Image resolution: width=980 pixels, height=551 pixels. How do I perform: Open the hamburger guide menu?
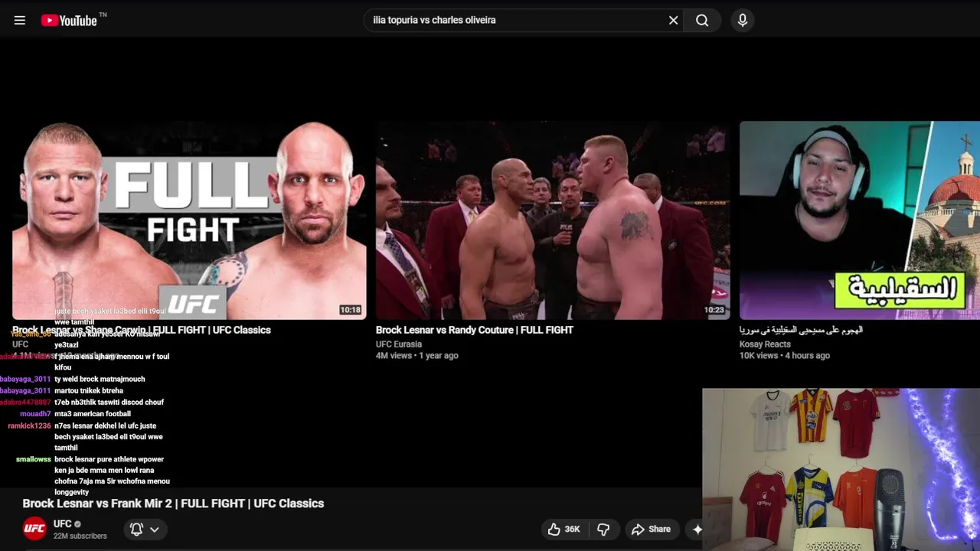click(x=20, y=21)
